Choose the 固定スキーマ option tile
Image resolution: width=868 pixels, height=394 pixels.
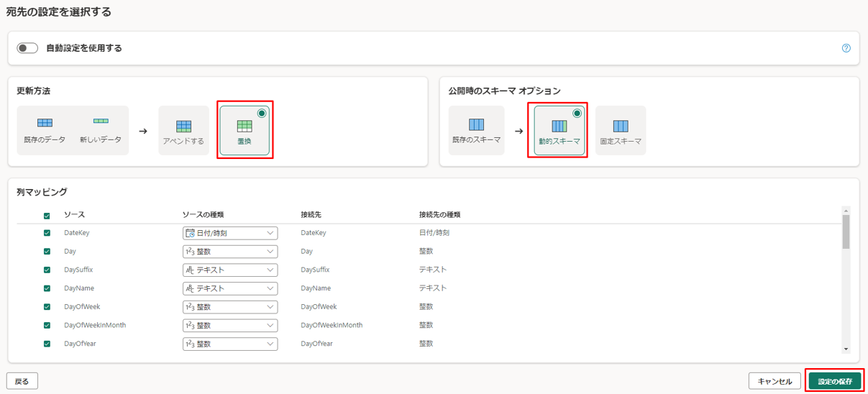coord(621,131)
